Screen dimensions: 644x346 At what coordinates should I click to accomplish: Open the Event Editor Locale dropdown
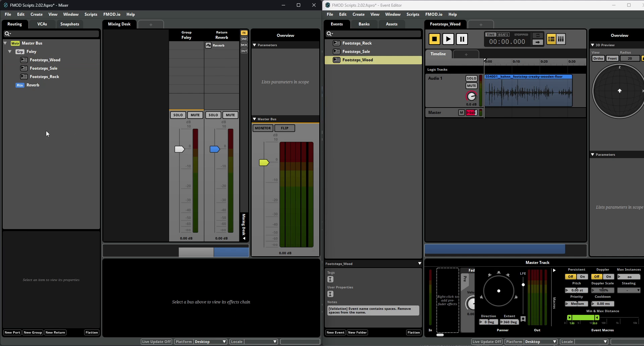pos(591,342)
